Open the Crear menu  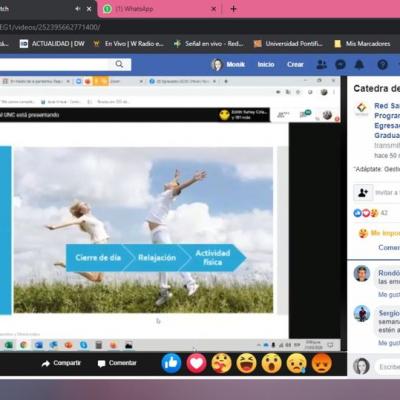[x=295, y=64]
